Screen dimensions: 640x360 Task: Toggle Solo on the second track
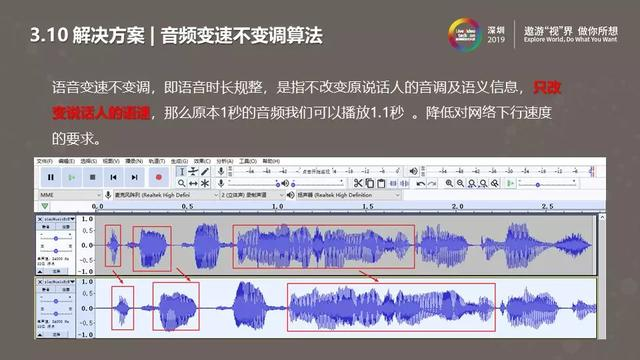(x=66, y=289)
